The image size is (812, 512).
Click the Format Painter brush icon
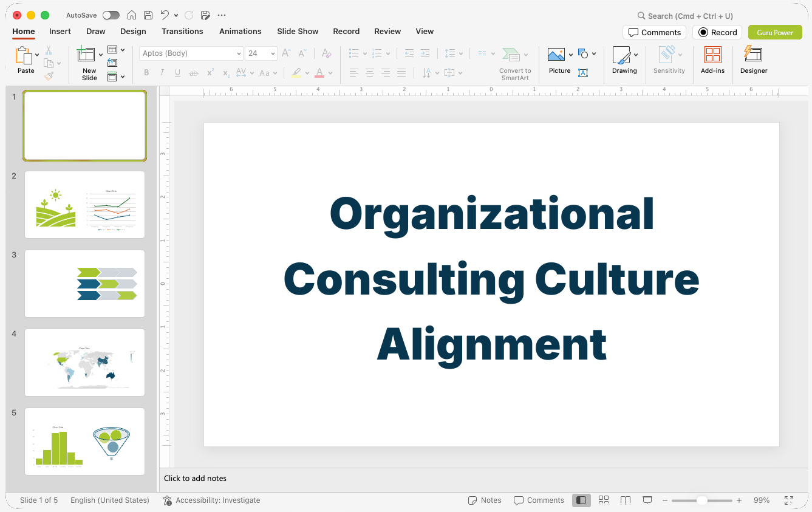tap(49, 76)
